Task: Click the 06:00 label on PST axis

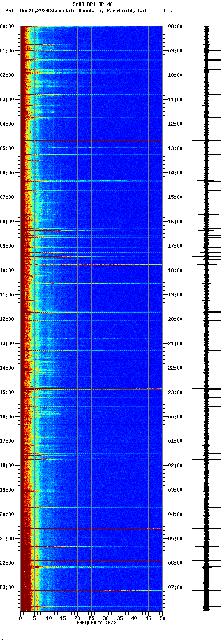Action: click(x=7, y=173)
